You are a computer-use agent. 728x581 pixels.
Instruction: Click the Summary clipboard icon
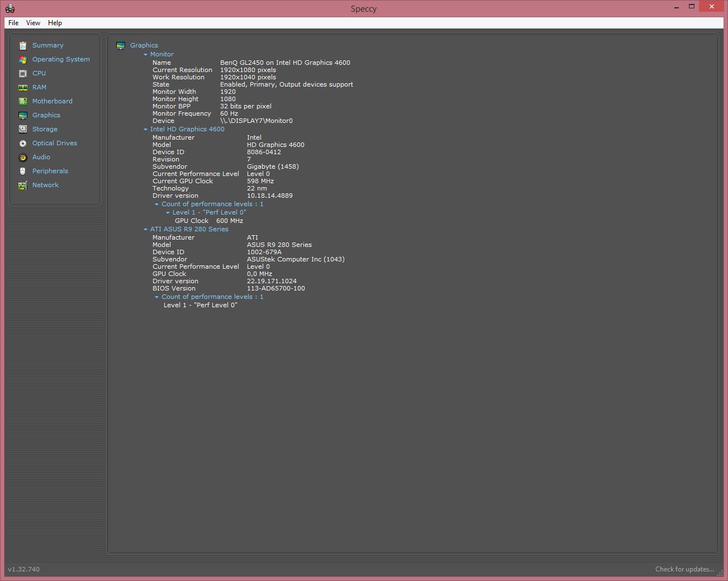pos(22,45)
